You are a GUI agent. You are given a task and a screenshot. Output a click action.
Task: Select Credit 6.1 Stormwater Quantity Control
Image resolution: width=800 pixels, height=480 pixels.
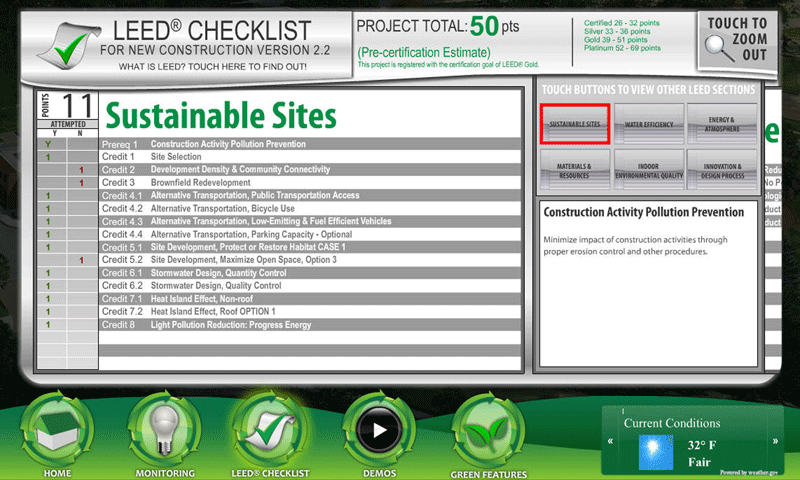click(310, 273)
